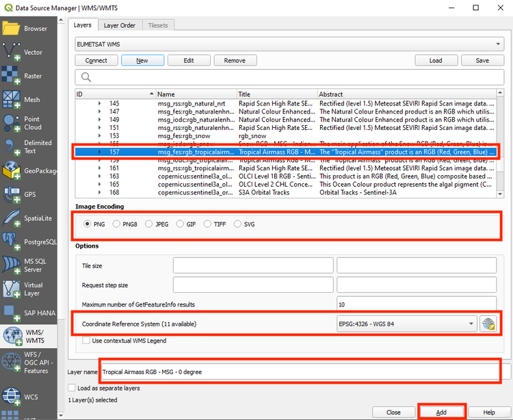This screenshot has width=513, height=420.
Task: Click the Select CRS globe button
Action: pyautogui.click(x=488, y=324)
